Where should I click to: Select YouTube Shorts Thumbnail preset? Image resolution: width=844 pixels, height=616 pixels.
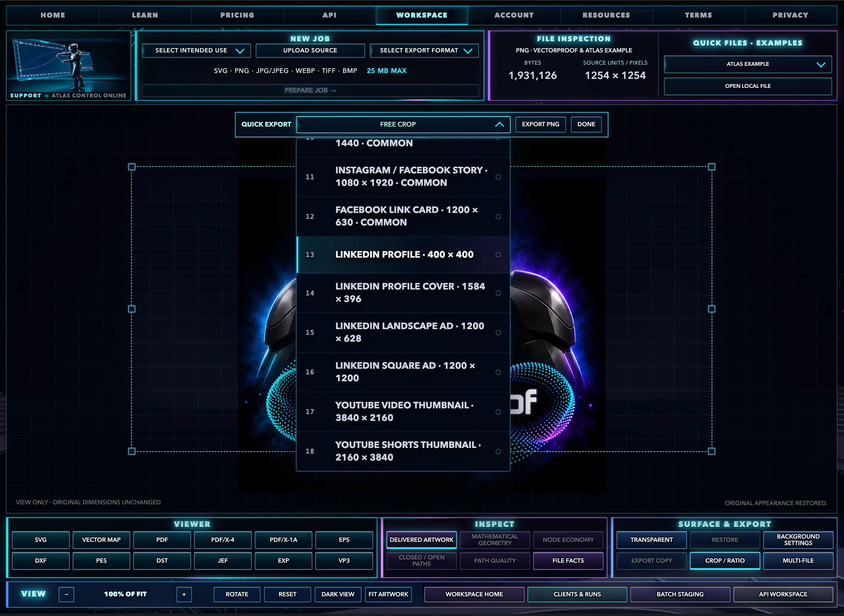(x=403, y=451)
